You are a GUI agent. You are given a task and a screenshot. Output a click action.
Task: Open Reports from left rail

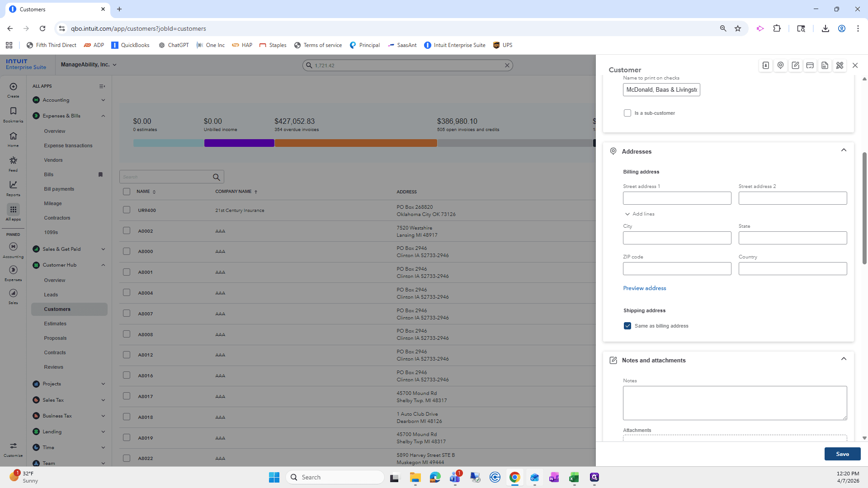click(13, 188)
